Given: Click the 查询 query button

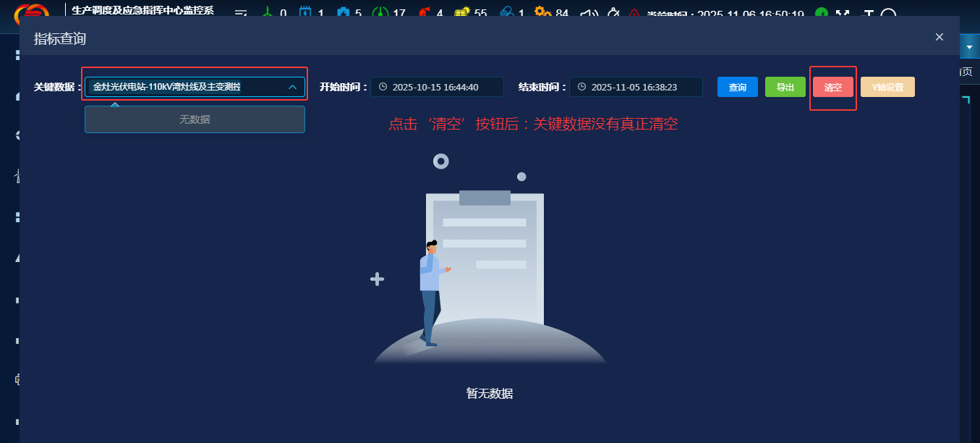Looking at the screenshot, I should (x=737, y=87).
